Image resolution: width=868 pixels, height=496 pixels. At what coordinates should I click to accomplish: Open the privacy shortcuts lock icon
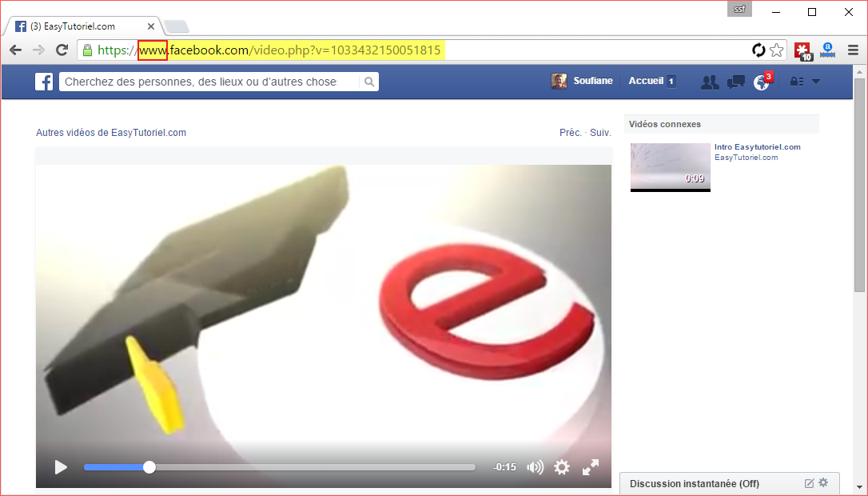(x=797, y=82)
